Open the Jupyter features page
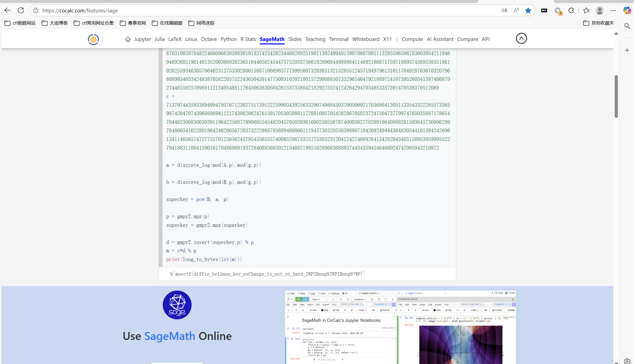634x364 pixels. (x=142, y=39)
